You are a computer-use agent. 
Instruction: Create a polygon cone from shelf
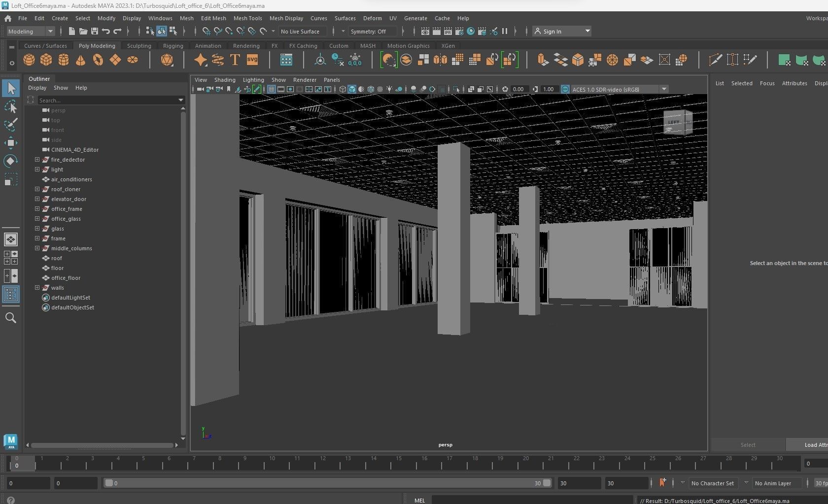click(81, 60)
